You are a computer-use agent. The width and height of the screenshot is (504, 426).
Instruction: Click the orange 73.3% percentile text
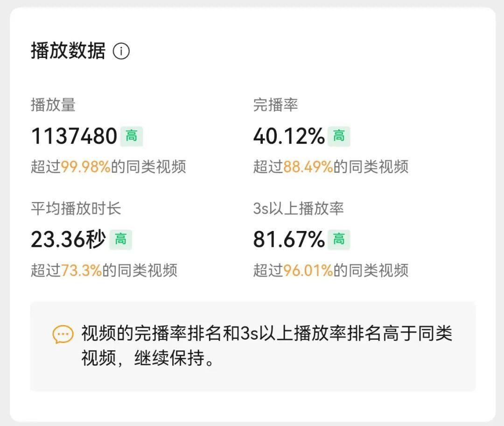point(82,270)
